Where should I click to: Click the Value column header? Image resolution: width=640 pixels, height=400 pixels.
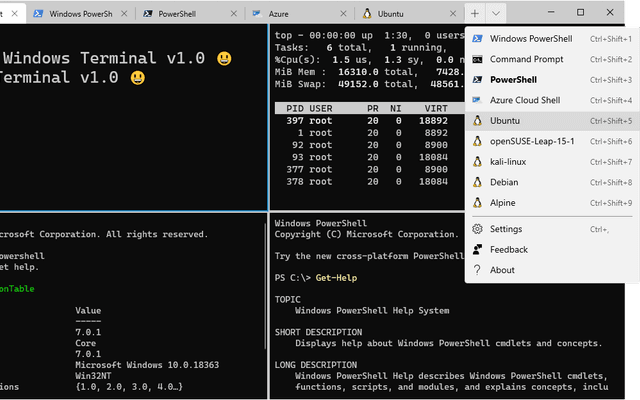88,311
